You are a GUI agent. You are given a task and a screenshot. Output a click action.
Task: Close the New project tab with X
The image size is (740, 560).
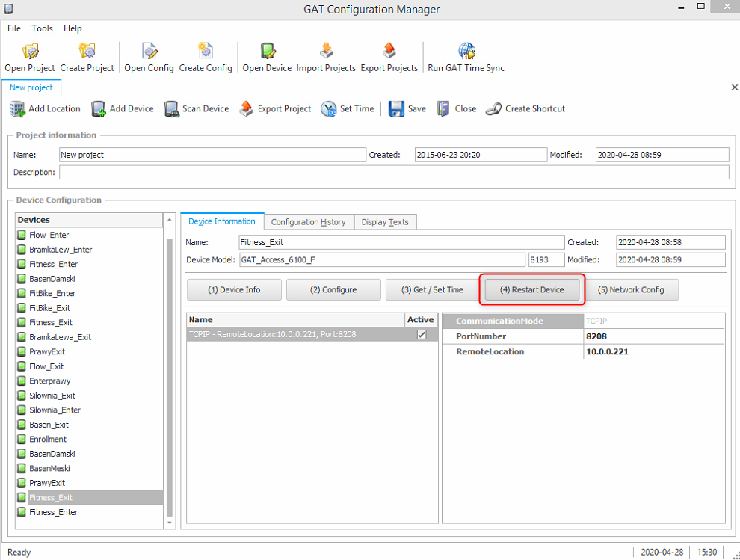(734, 87)
